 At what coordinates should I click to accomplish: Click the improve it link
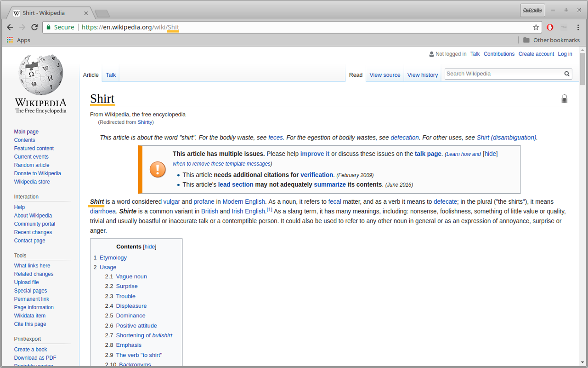[x=315, y=154]
